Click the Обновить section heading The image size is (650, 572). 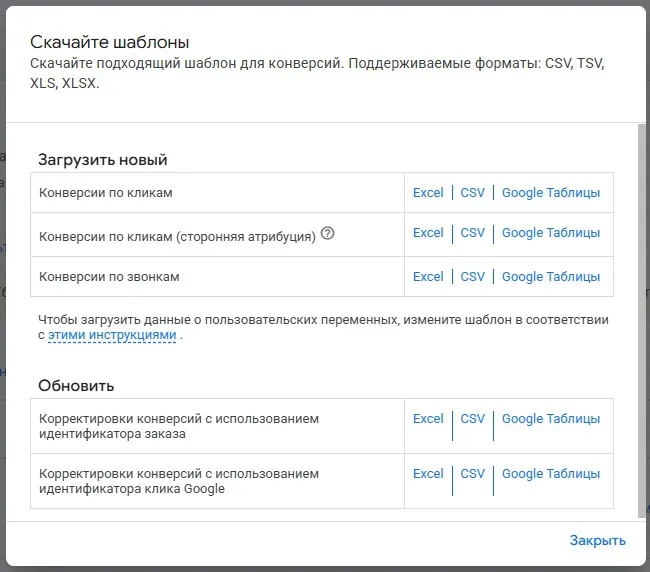pyautogui.click(x=76, y=386)
